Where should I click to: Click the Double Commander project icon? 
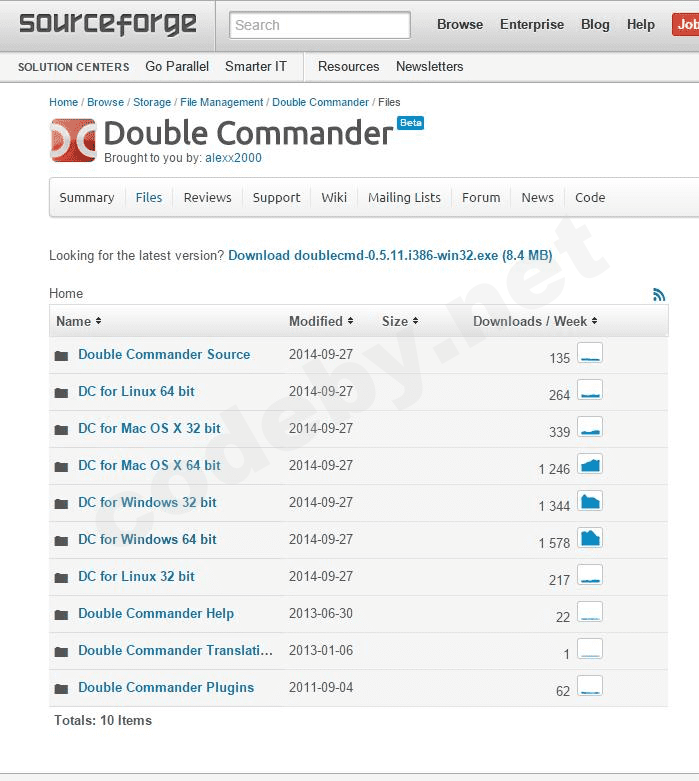(73, 140)
